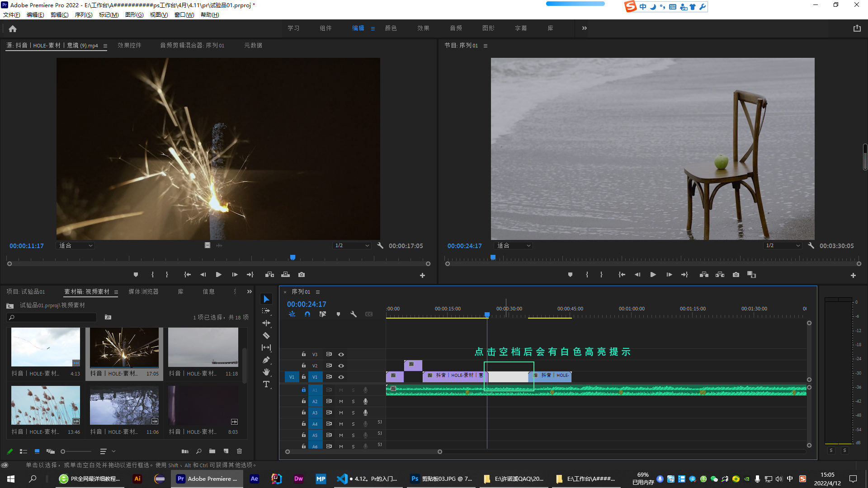Select the sparkler clip thumbnail 17:05
The image size is (868, 488).
coord(124,347)
